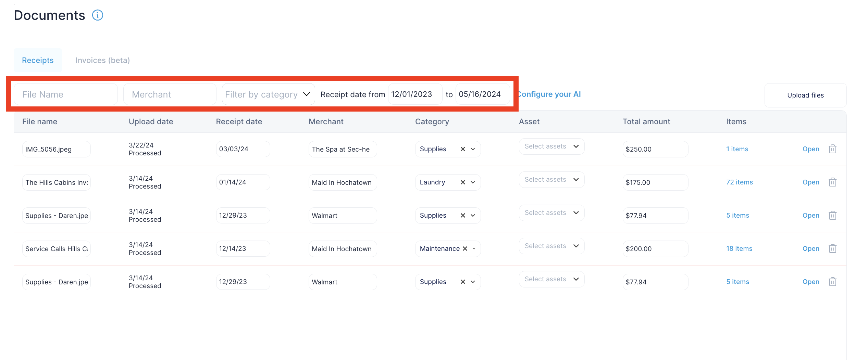The image size is (868, 360).
Task: Open Select assets dropdown in Service Calls row
Action: pyautogui.click(x=551, y=246)
